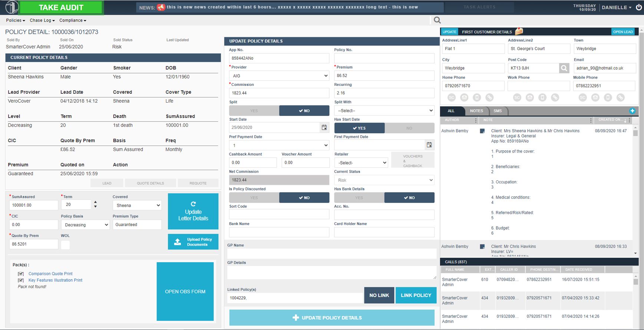Click the Post Code lookup search icon

[564, 68]
